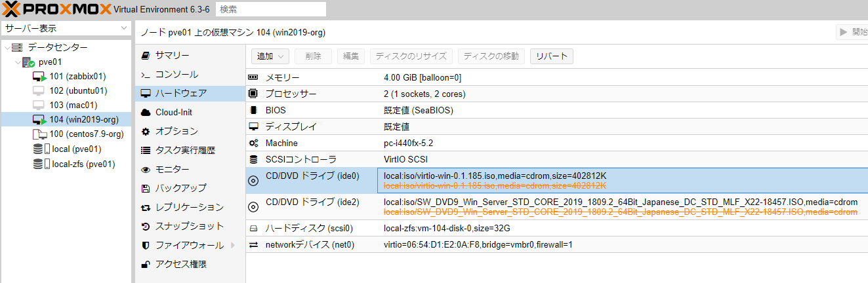Click the 2 (1 sockets, 2 cores) value
Image resolution: width=868 pixels, height=283 pixels.
point(424,94)
